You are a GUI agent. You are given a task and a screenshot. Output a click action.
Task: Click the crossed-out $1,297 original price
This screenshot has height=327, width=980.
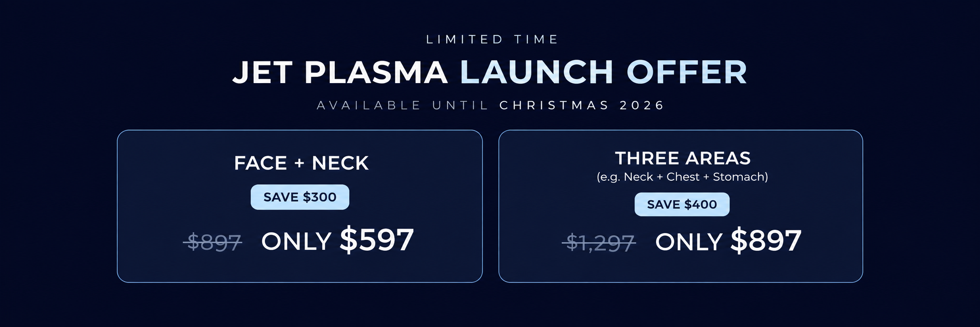click(x=600, y=243)
